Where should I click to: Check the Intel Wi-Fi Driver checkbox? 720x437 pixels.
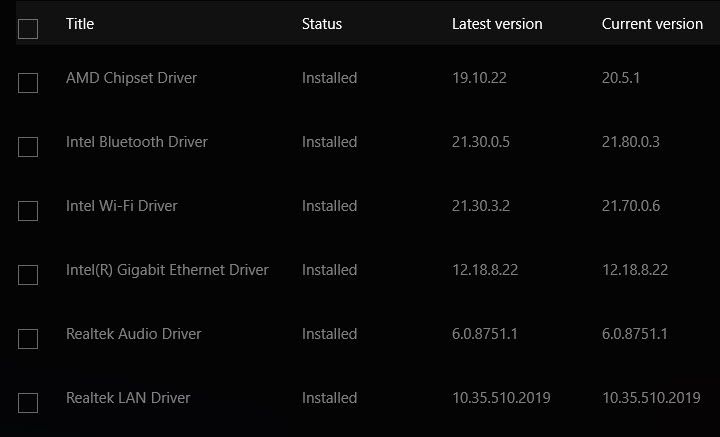pyautogui.click(x=28, y=211)
